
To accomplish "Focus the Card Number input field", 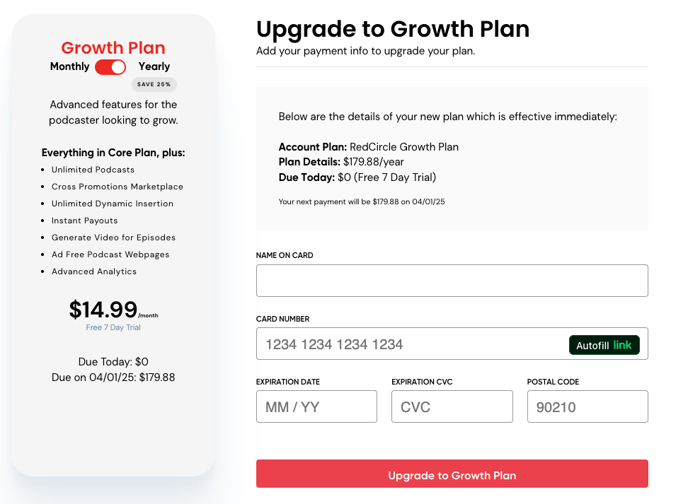I will point(412,344).
